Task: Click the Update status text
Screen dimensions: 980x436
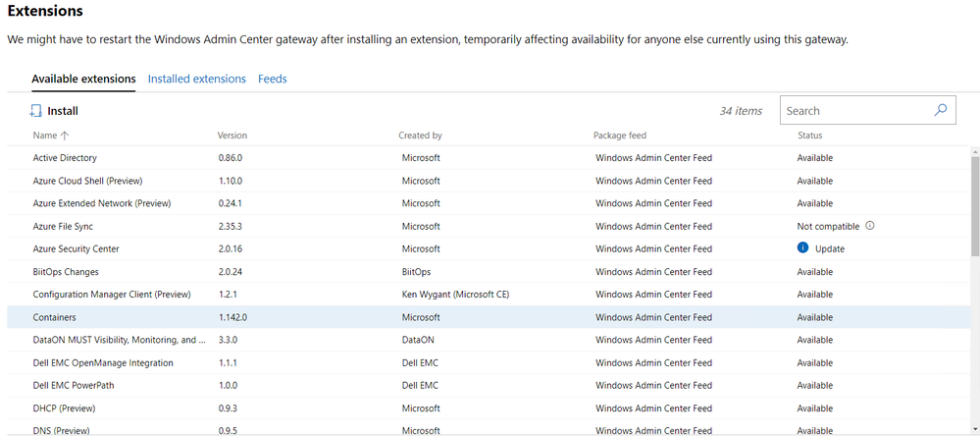Action: click(x=829, y=249)
